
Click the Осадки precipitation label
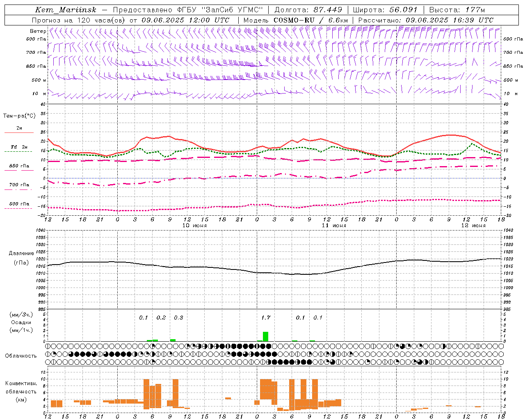21,322
